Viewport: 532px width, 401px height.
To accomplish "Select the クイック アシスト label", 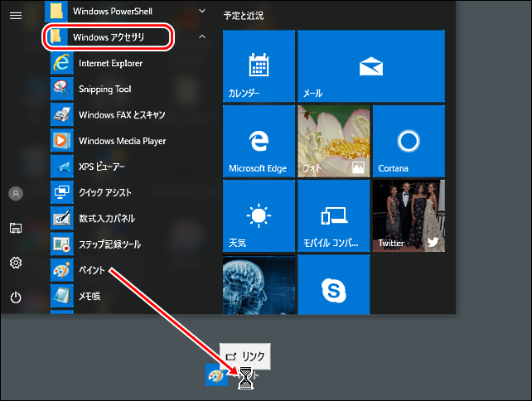I will (105, 192).
